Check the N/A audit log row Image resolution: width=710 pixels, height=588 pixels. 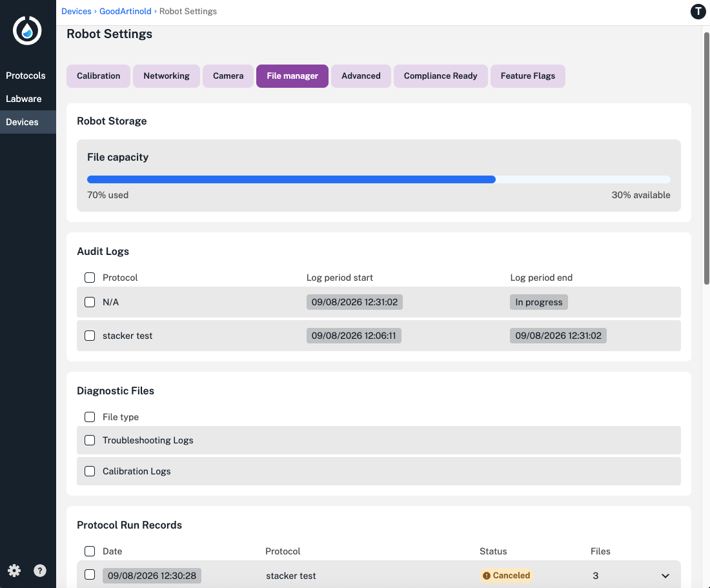click(x=90, y=302)
